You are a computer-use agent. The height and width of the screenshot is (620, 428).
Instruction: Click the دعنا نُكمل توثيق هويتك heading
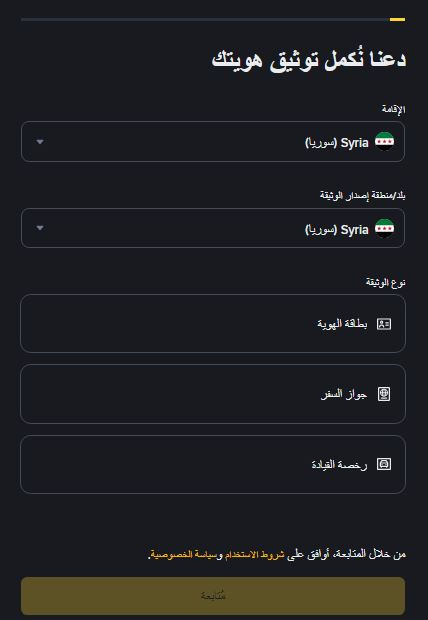[x=309, y=60]
